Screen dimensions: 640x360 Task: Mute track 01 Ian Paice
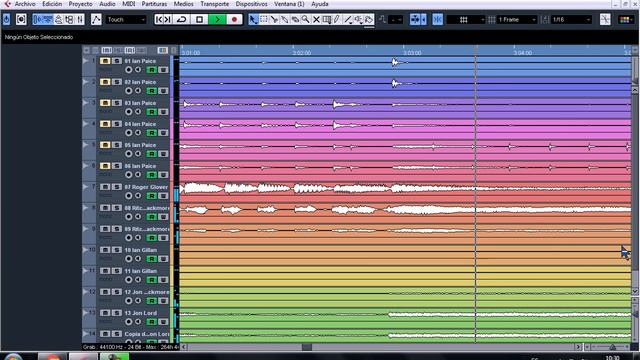105,61
